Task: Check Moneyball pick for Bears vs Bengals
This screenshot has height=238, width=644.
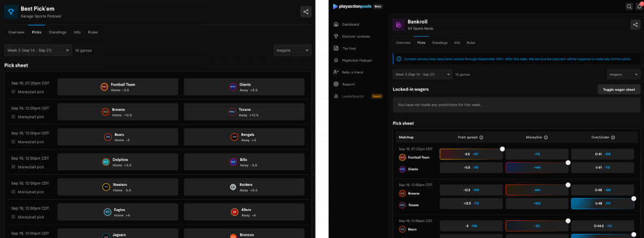Action: tap(13, 142)
